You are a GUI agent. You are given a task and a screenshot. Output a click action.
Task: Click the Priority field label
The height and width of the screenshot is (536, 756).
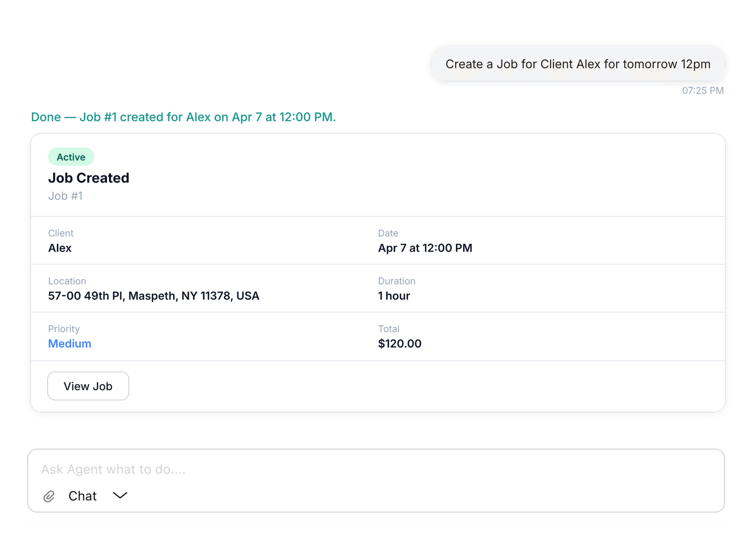pyautogui.click(x=64, y=329)
